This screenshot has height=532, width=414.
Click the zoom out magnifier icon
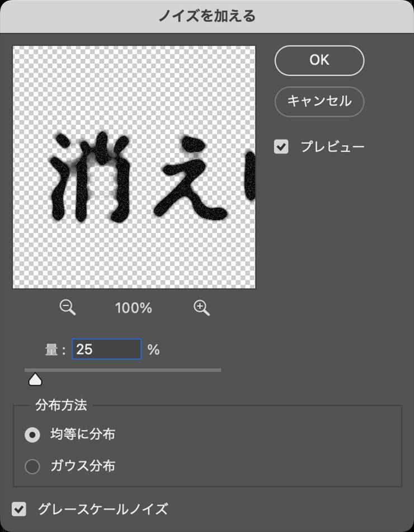point(68,307)
